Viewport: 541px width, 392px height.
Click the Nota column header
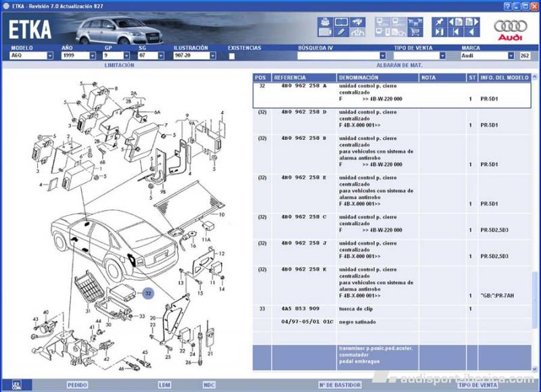pos(442,78)
